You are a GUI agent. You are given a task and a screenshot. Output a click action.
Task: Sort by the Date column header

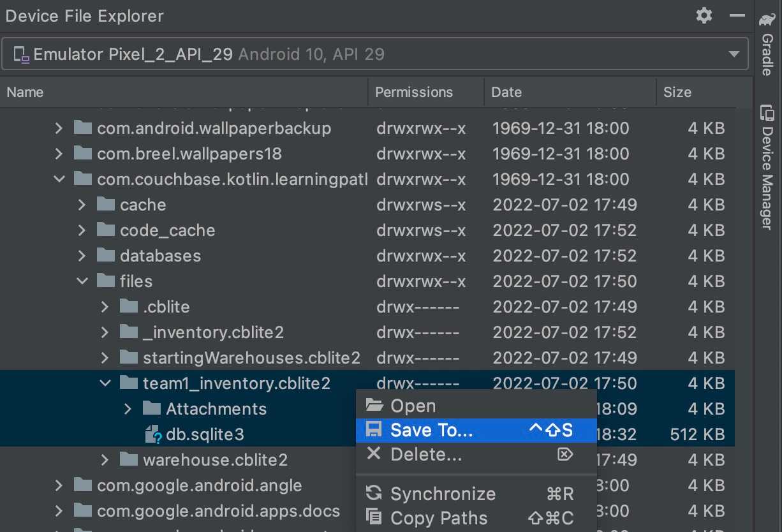pyautogui.click(x=506, y=92)
